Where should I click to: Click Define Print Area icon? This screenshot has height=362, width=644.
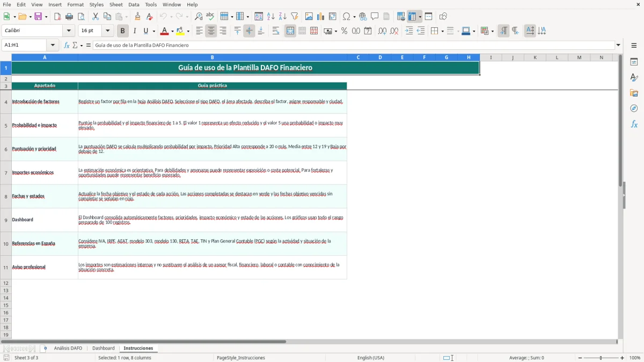pos(401,17)
